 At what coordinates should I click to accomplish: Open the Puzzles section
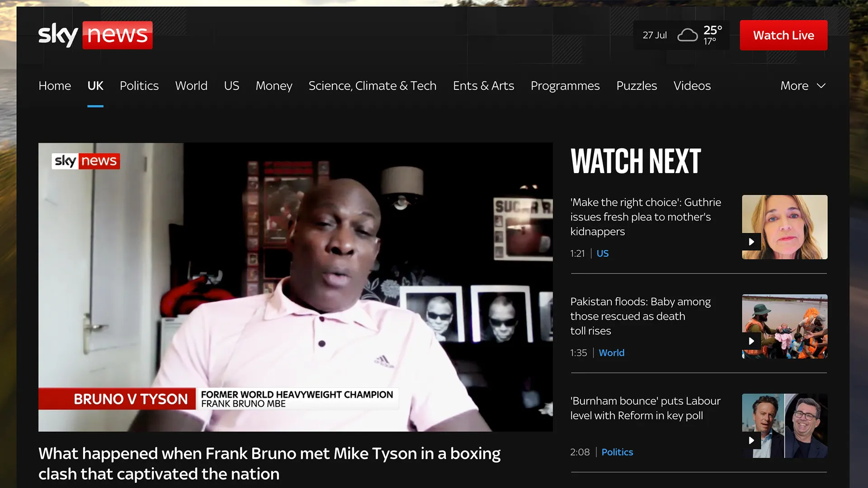pyautogui.click(x=637, y=86)
